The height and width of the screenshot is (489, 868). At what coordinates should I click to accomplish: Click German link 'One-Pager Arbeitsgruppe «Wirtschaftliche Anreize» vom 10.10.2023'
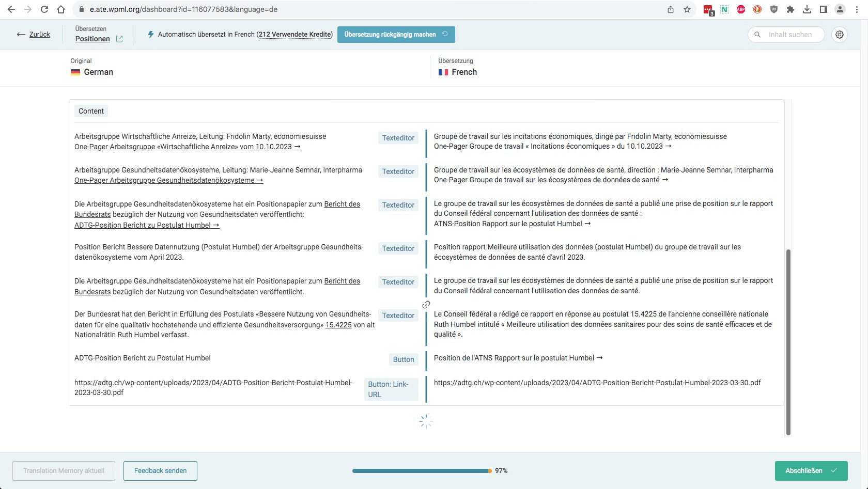point(188,147)
